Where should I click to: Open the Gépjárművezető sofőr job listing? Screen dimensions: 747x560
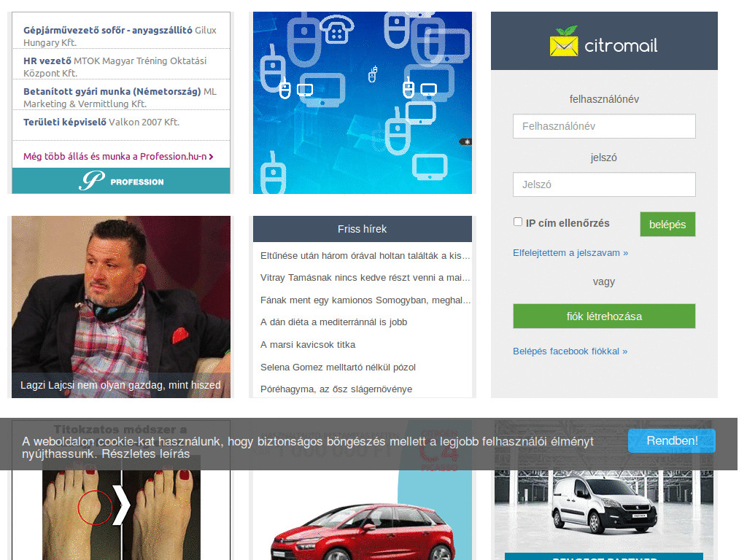point(120,36)
